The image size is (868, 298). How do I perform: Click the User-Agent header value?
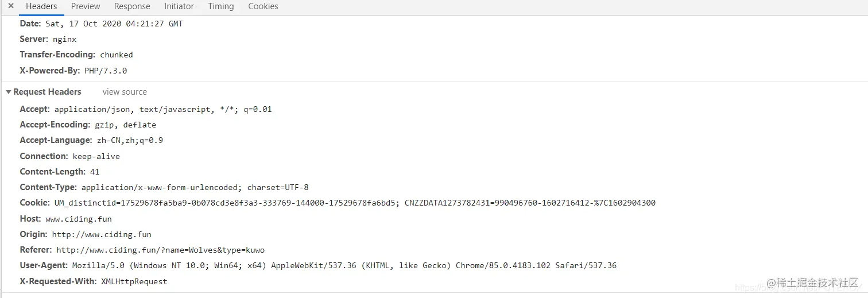(x=344, y=266)
